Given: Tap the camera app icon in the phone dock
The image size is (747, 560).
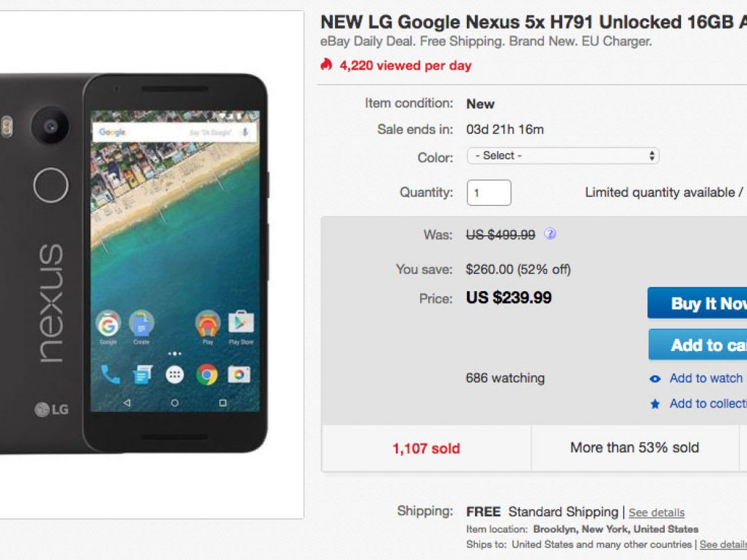Looking at the screenshot, I should tap(239, 374).
